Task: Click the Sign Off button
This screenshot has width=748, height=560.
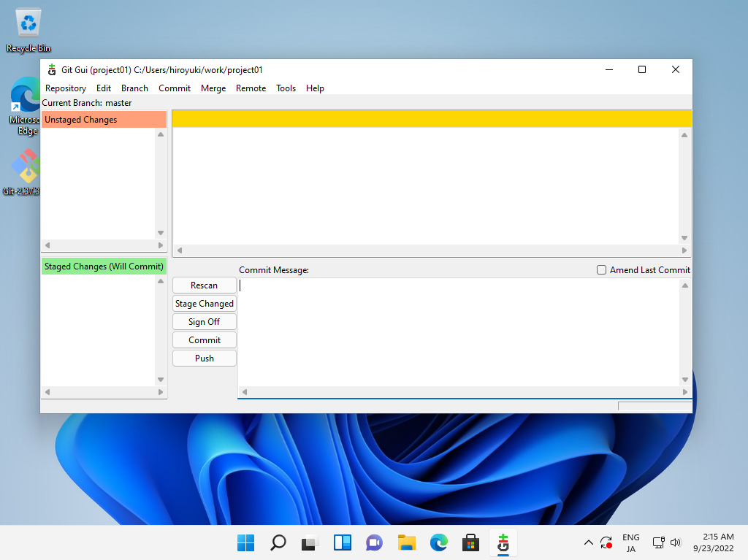Action: pos(204,321)
